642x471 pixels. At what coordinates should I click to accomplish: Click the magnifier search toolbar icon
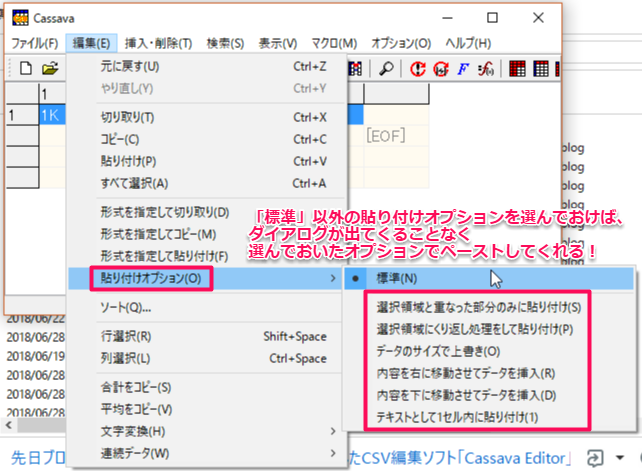pos(386,68)
